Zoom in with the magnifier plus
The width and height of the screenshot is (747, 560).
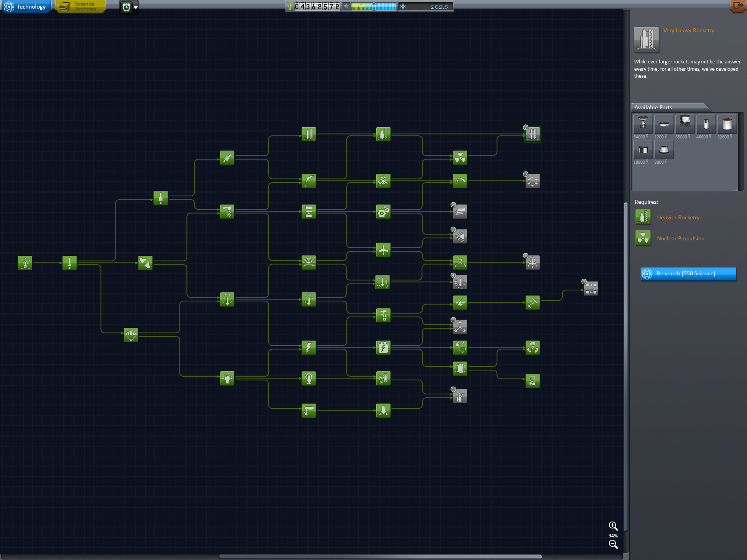pos(613,526)
